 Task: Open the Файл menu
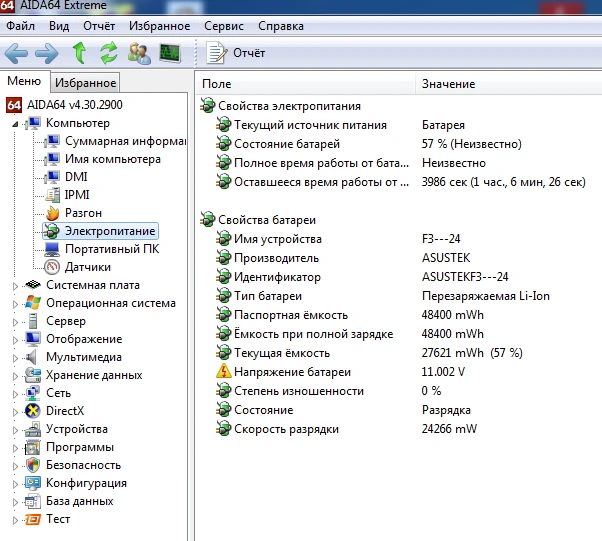pos(20,26)
